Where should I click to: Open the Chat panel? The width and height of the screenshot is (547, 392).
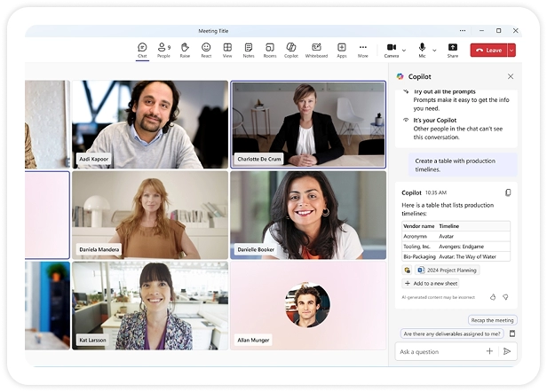click(142, 50)
